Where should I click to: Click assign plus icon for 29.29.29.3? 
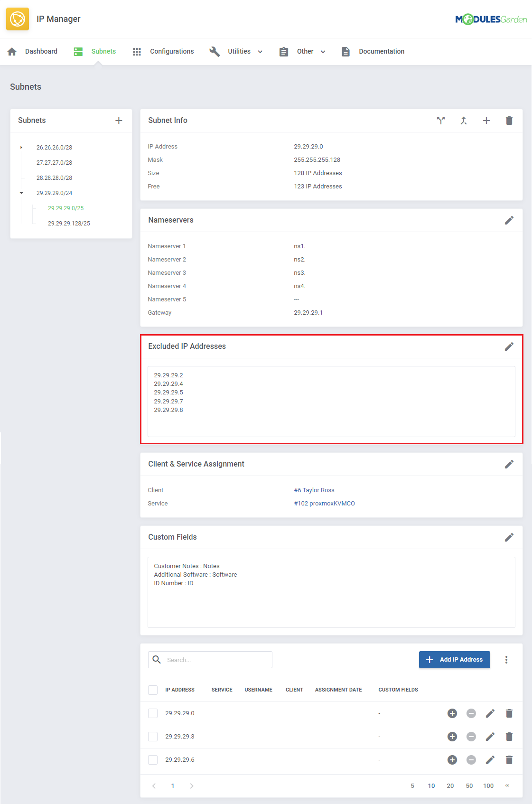(x=452, y=737)
